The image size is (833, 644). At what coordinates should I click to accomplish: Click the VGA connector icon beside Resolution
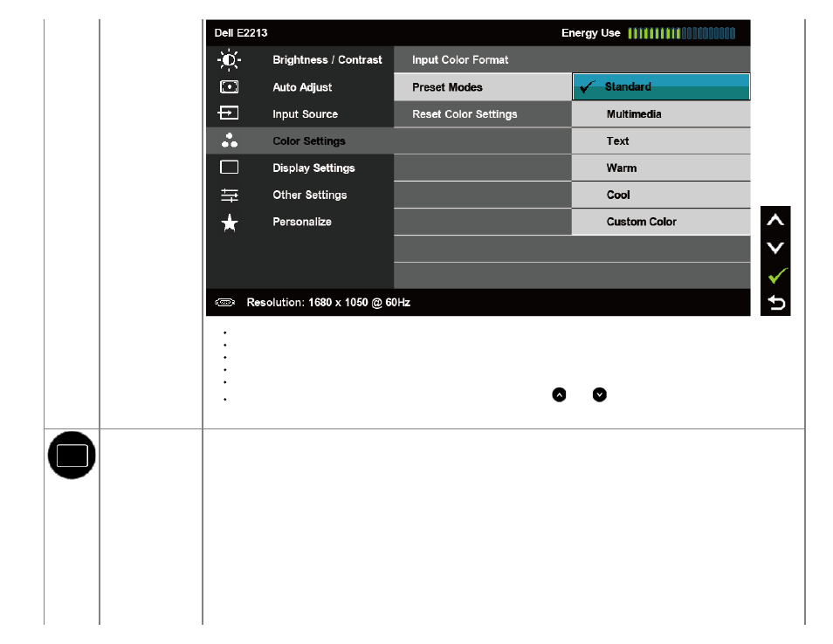(224, 303)
